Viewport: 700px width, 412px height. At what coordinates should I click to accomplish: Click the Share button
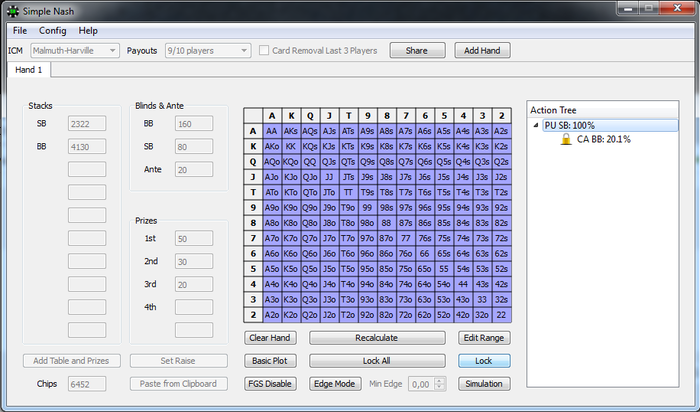pos(417,50)
